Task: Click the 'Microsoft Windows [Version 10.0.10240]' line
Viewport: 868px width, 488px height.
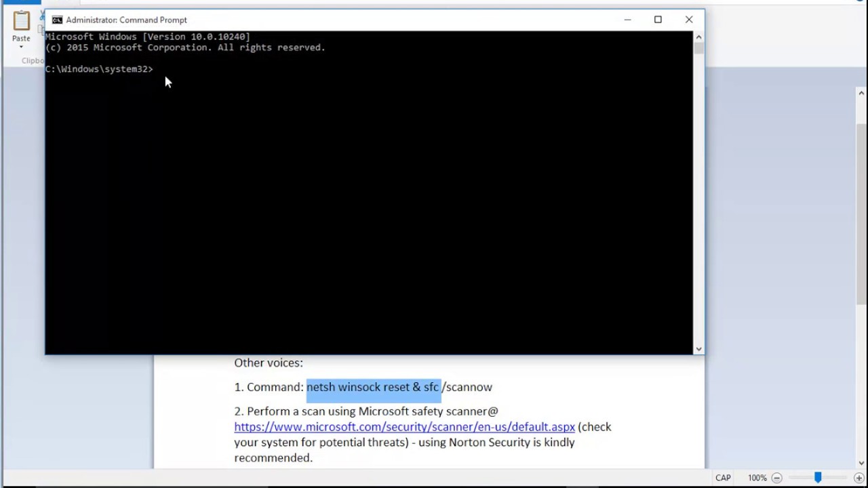Action: pyautogui.click(x=148, y=37)
